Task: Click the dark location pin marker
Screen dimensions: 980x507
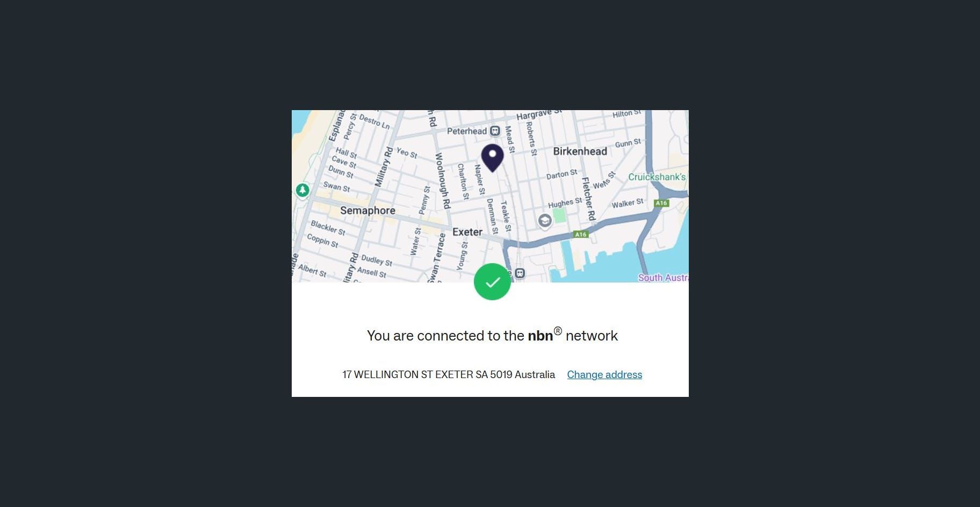Action: pos(492,158)
